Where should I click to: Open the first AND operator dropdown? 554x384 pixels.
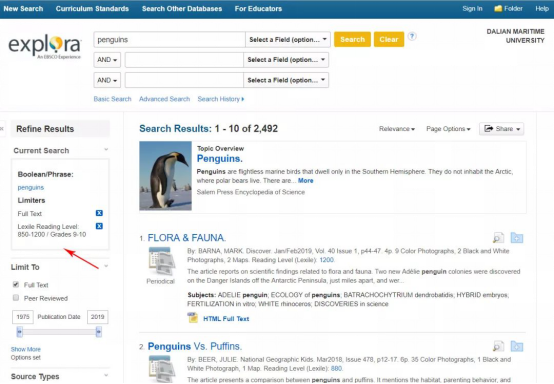click(x=107, y=60)
